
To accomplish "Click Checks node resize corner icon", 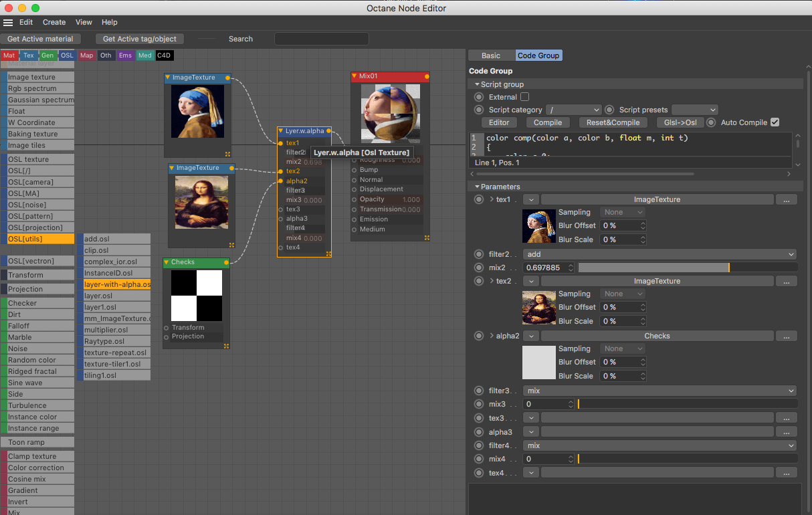I will [226, 346].
